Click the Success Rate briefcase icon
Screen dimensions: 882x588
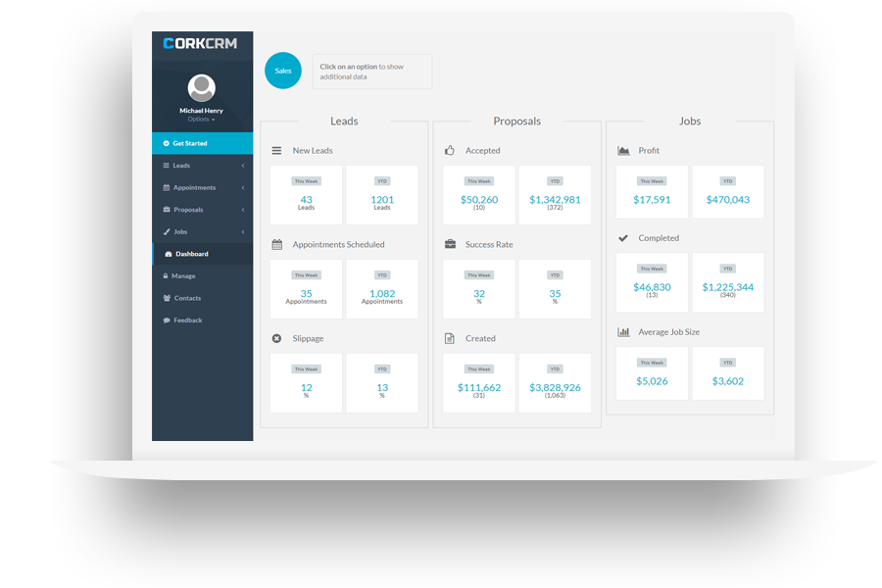[450, 245]
